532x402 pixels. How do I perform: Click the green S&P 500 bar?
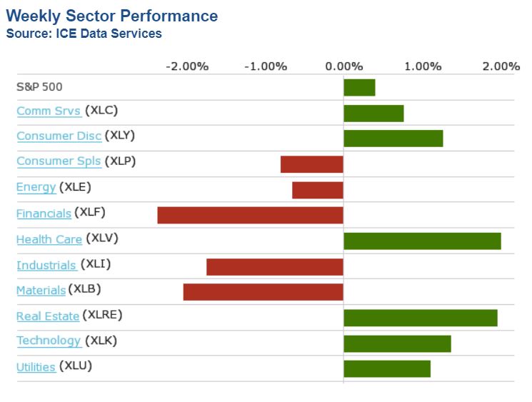coord(359,87)
